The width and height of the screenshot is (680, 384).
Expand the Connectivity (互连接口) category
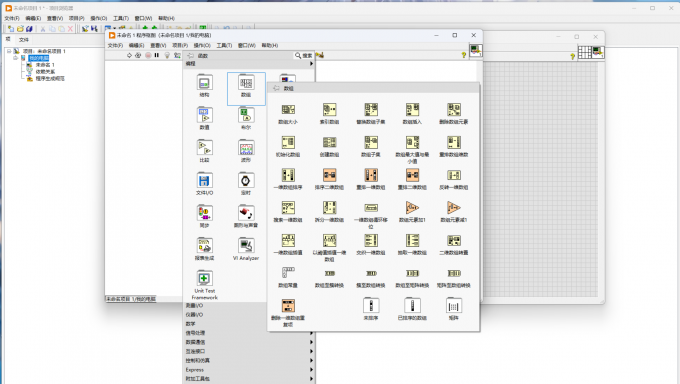point(311,351)
